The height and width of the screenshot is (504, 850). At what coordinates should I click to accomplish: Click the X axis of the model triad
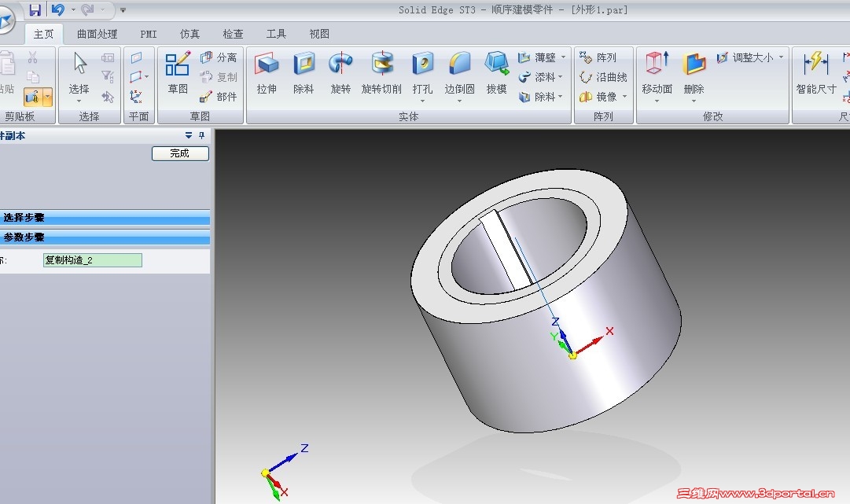coord(592,344)
